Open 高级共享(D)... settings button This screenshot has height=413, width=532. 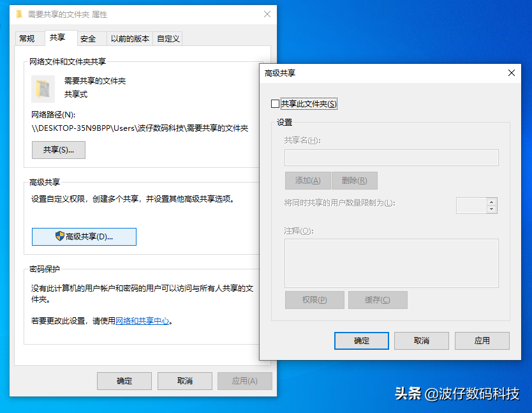[84, 237]
